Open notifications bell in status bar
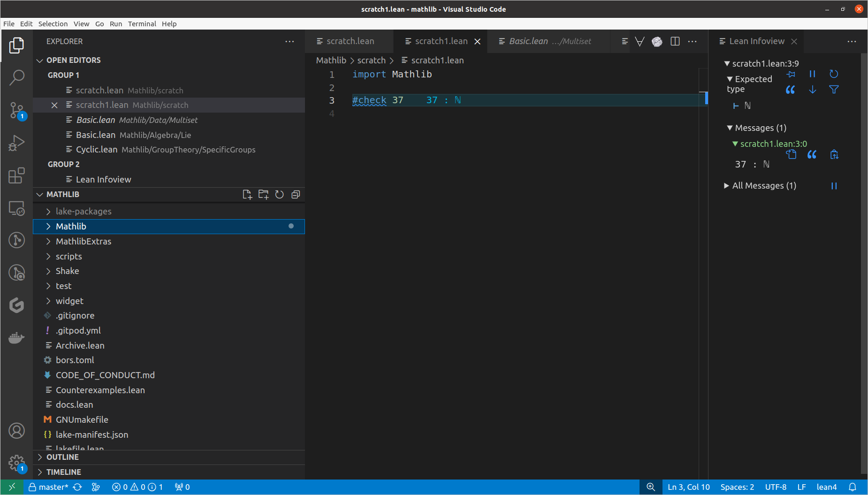Image resolution: width=868 pixels, height=495 pixels. point(853,487)
